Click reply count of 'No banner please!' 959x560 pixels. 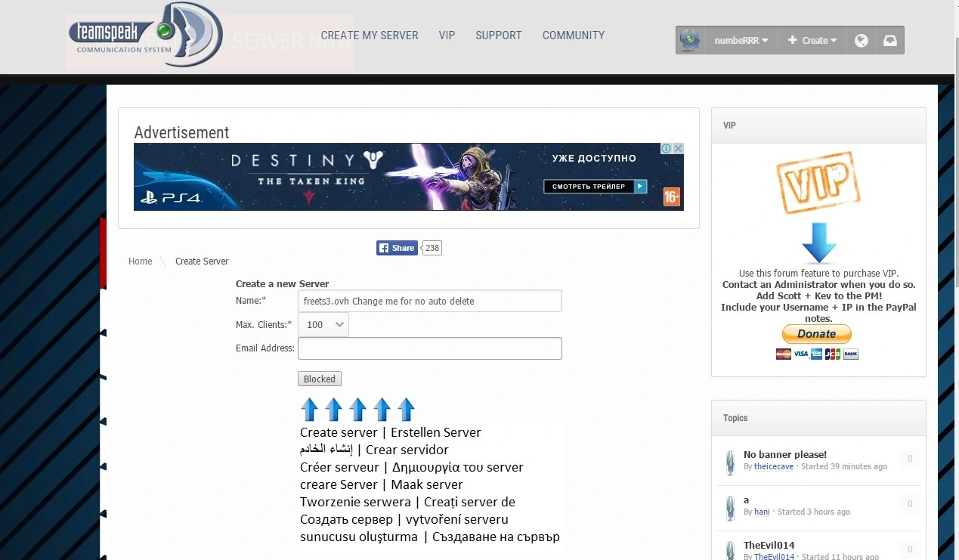tap(909, 459)
